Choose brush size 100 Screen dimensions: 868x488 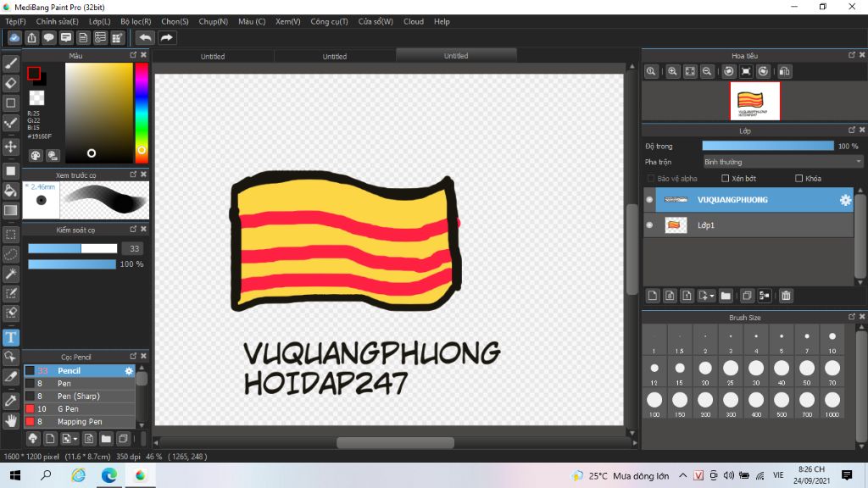[x=654, y=404]
